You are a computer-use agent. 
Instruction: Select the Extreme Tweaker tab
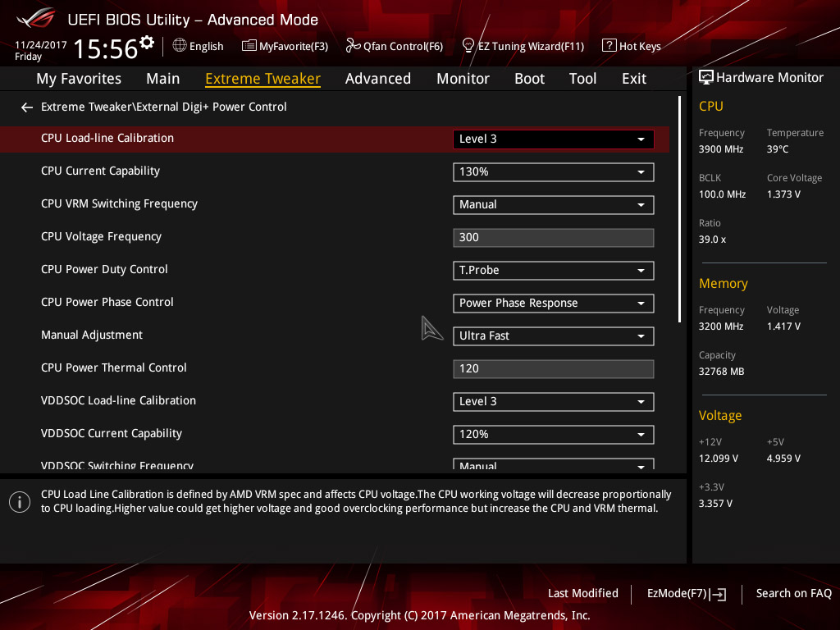coord(263,79)
